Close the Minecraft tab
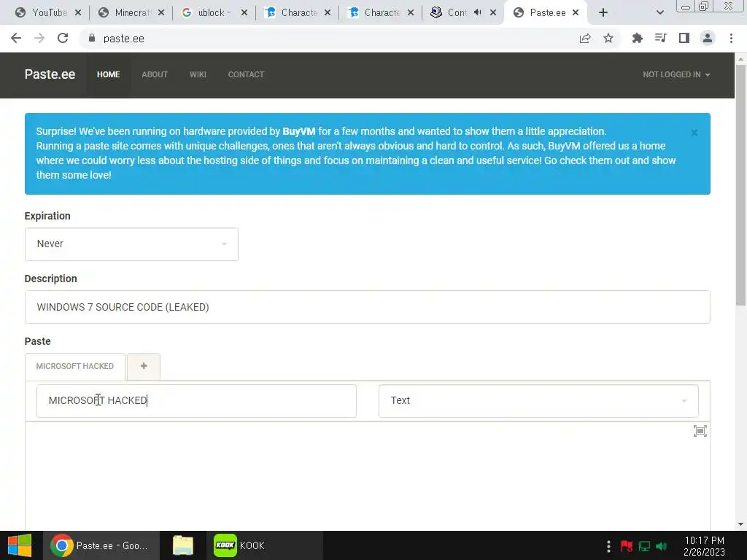Image resolution: width=747 pixels, height=560 pixels. pos(161,12)
